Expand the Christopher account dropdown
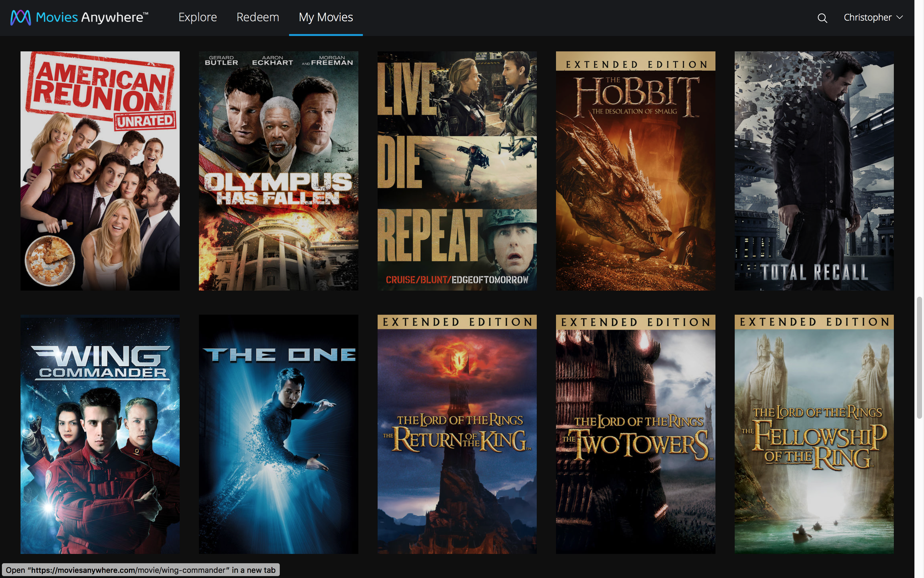Screen dimensions: 924x578 [867, 17]
